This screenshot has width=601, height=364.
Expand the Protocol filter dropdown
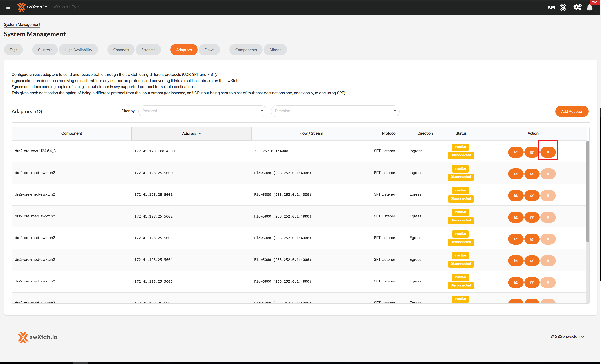[202, 111]
